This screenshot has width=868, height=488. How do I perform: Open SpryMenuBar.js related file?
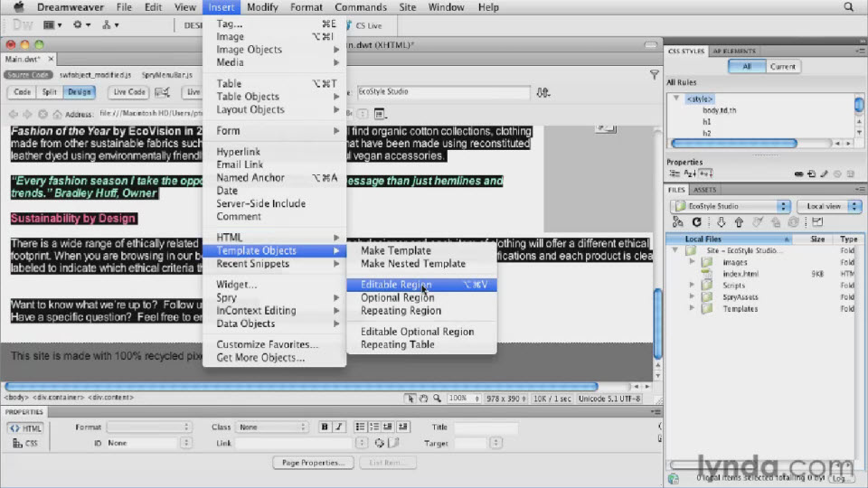(166, 75)
